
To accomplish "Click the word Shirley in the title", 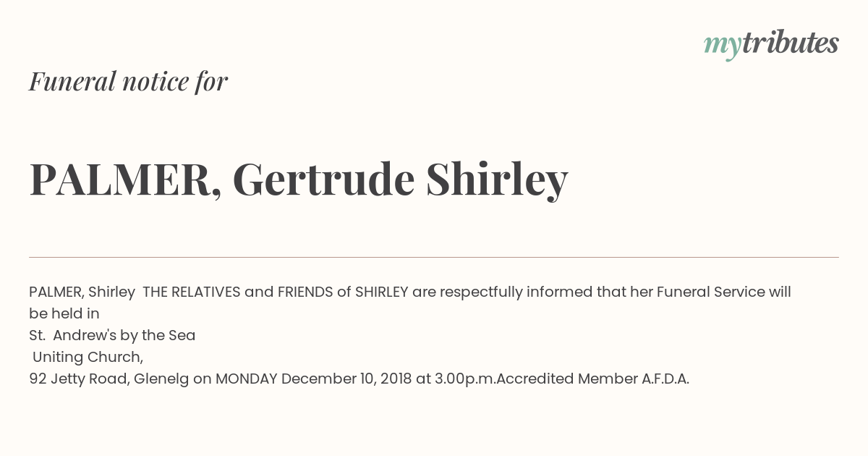I will (497, 180).
